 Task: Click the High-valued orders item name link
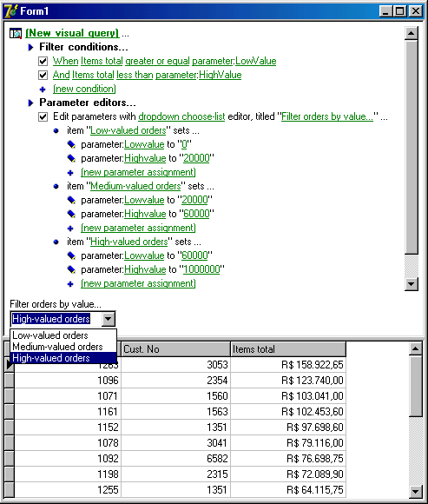[129, 242]
